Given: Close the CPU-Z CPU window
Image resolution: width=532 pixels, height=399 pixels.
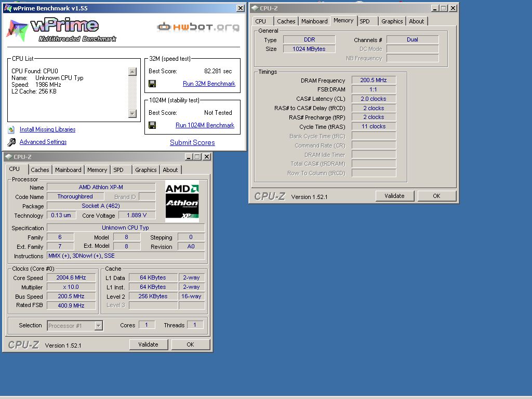Looking at the screenshot, I should 207,157.
